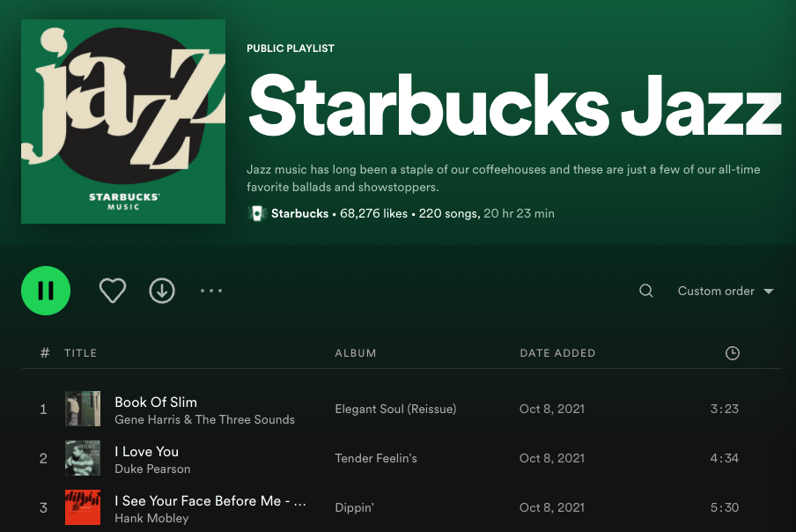Sort by the duration clock icon column

tap(732, 353)
